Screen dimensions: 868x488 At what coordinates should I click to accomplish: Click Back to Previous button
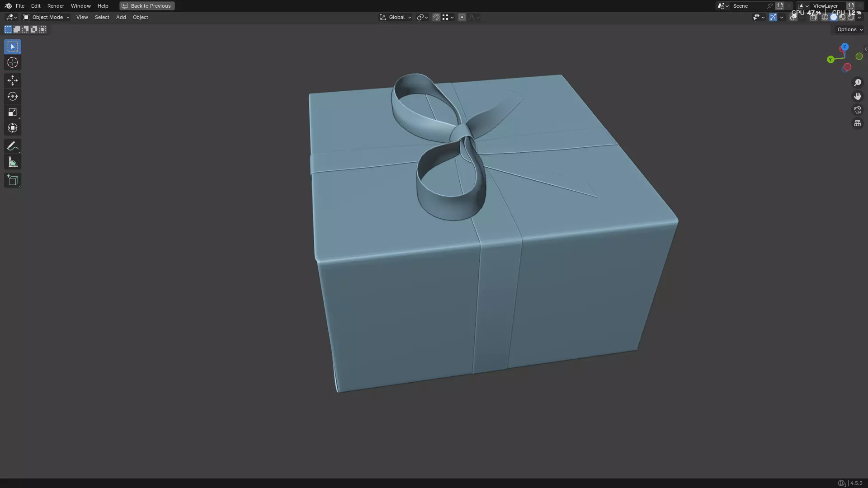[147, 6]
